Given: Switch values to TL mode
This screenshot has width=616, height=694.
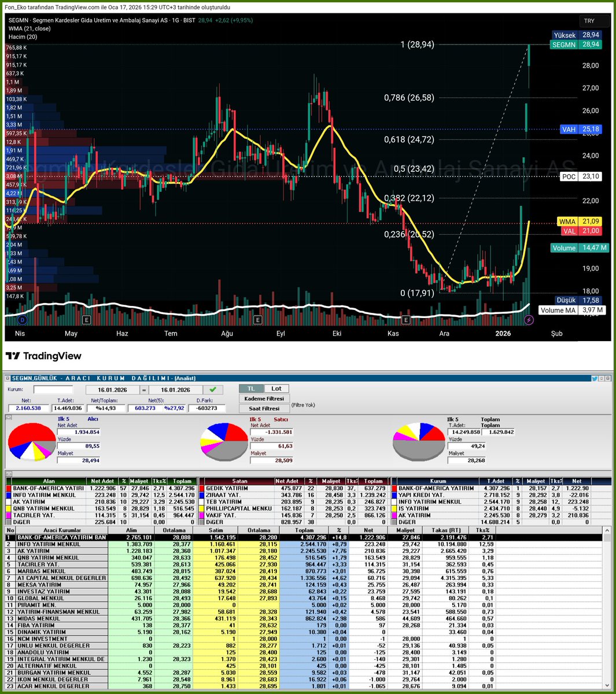Looking at the screenshot, I should (251, 389).
